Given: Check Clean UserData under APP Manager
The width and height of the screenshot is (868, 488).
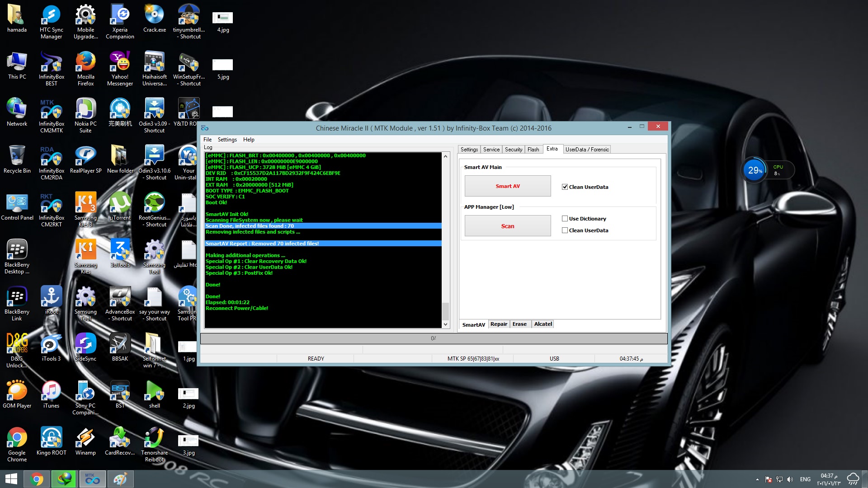Looking at the screenshot, I should 565,230.
